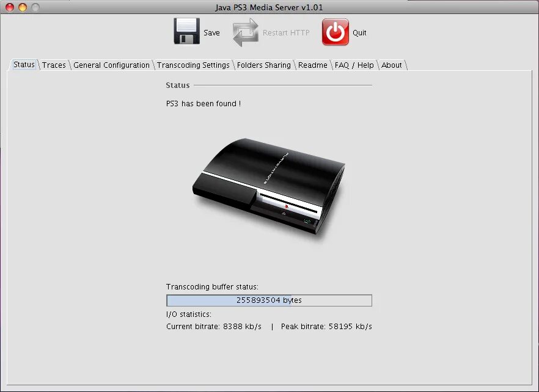Click the transcoding buffer progress bar
539x392 pixels.
269,300
